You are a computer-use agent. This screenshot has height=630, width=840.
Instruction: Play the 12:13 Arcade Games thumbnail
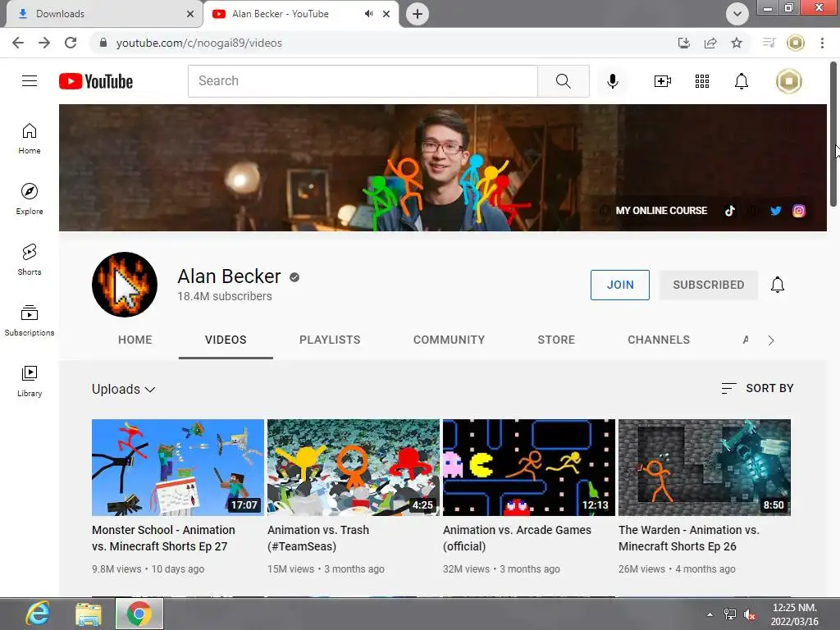pos(529,467)
